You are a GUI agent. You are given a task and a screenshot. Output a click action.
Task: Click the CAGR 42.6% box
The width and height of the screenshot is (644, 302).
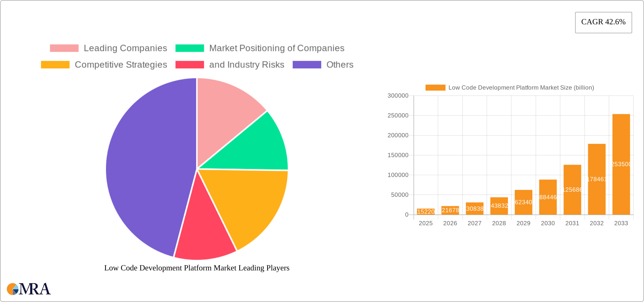[x=603, y=22]
